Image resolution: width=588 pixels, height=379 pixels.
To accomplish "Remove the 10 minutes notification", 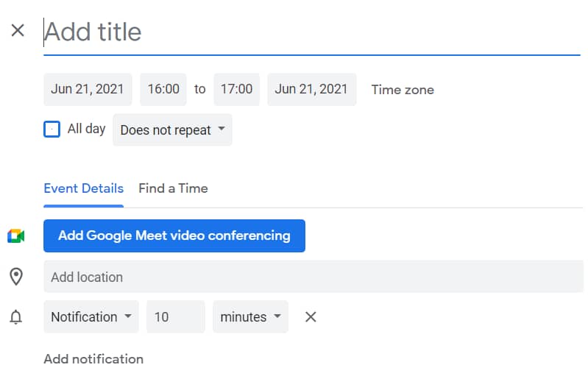I will coord(311,317).
